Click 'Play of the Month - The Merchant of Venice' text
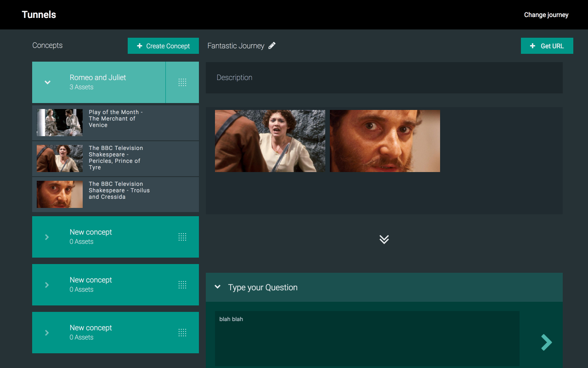 click(x=116, y=119)
